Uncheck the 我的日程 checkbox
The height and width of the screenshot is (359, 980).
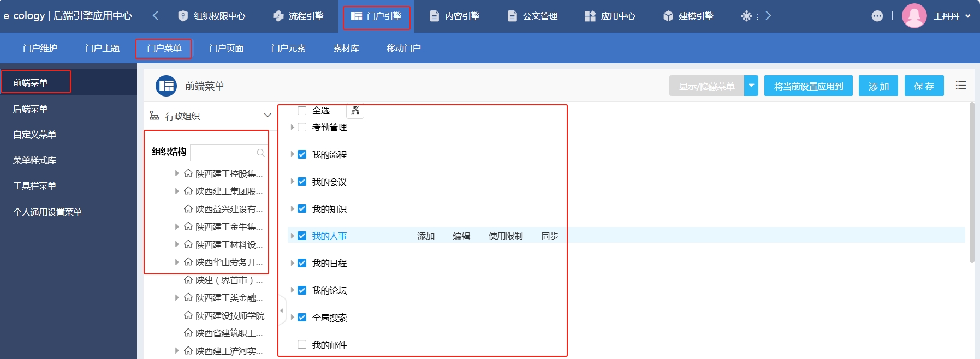[302, 263]
